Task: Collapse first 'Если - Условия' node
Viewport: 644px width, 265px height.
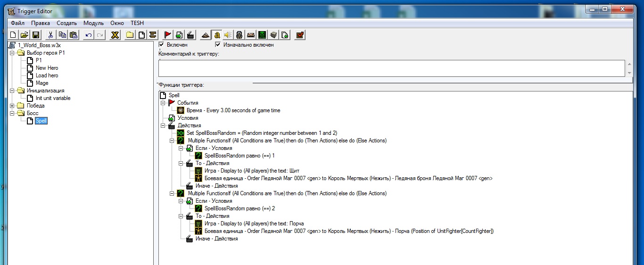Action: pyautogui.click(x=181, y=148)
